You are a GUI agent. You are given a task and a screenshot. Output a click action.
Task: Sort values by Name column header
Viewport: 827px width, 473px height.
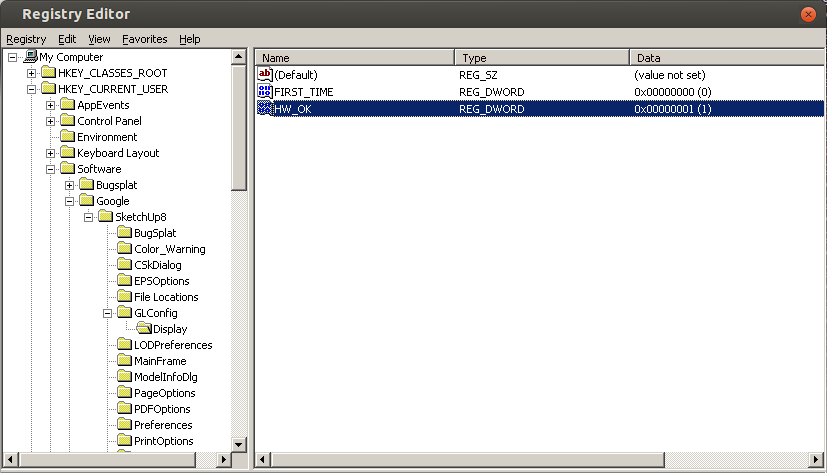click(x=355, y=58)
